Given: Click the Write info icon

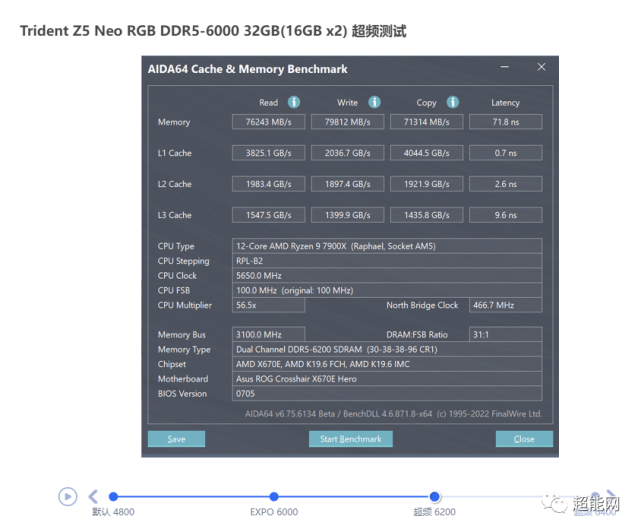Looking at the screenshot, I should click(374, 102).
